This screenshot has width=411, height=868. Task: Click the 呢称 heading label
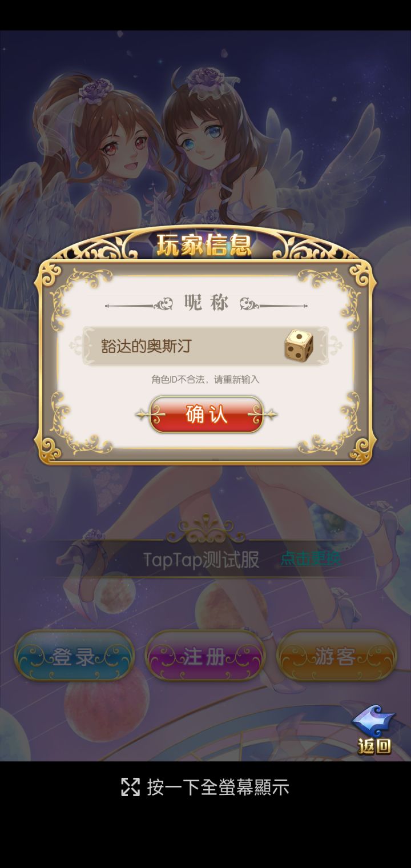click(206, 303)
